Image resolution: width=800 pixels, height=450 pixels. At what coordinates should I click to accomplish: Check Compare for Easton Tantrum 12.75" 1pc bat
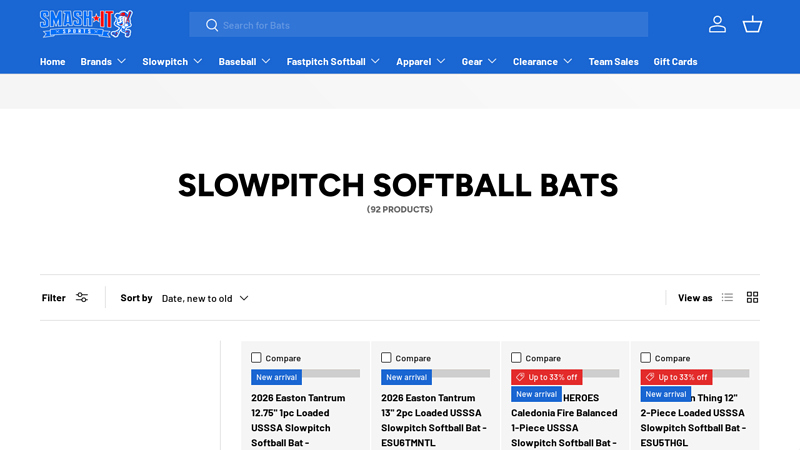[256, 358]
